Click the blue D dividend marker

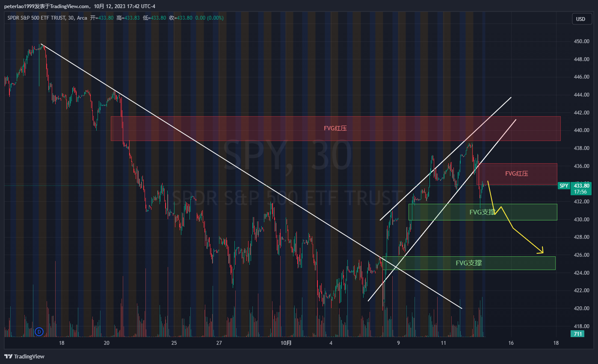[39, 331]
